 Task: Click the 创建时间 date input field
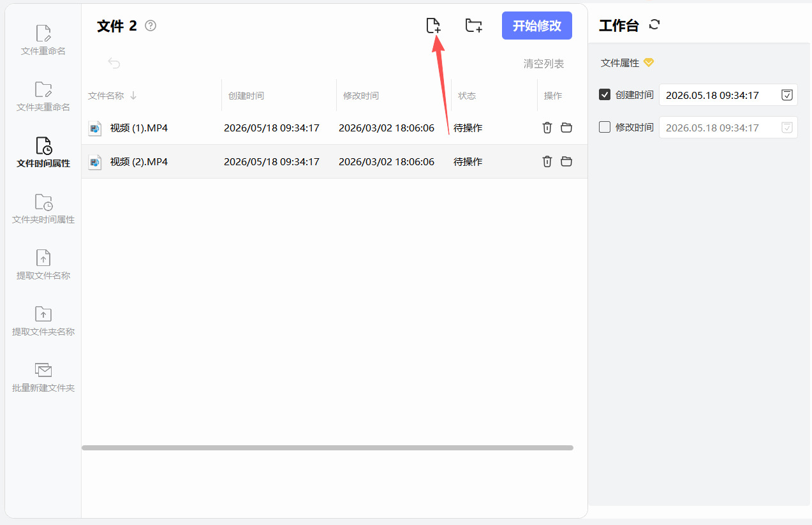click(728, 95)
